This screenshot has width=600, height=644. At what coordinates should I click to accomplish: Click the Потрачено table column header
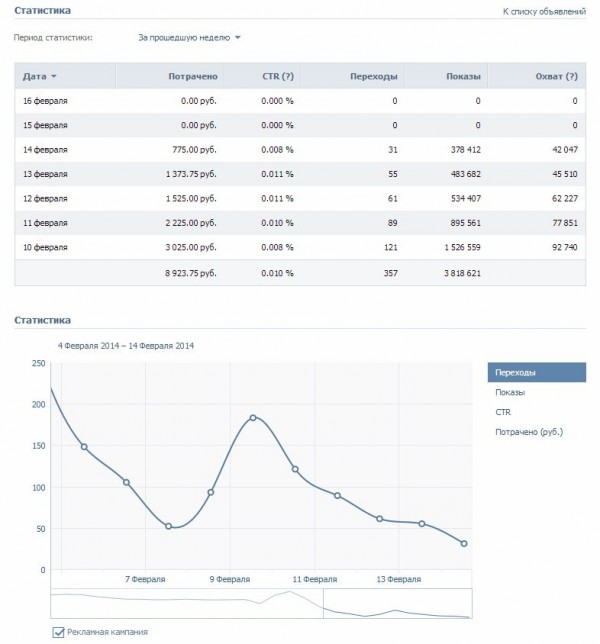pyautogui.click(x=194, y=76)
